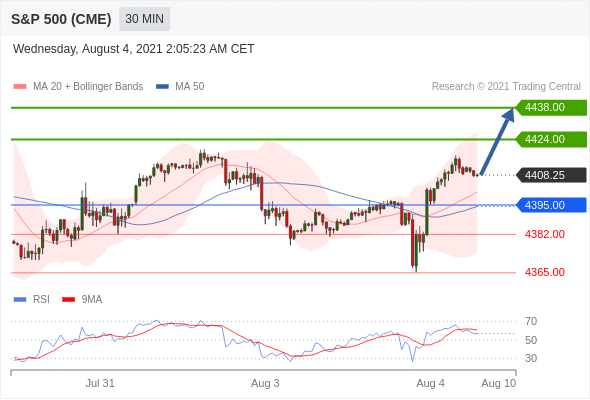Click the 4382.00 support price value
Screen dimensions: 590x400
545,234
